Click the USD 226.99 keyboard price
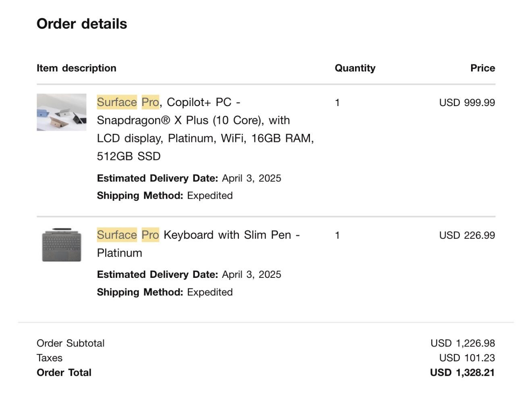Image resolution: width=532 pixels, height=396 pixels. (x=467, y=235)
